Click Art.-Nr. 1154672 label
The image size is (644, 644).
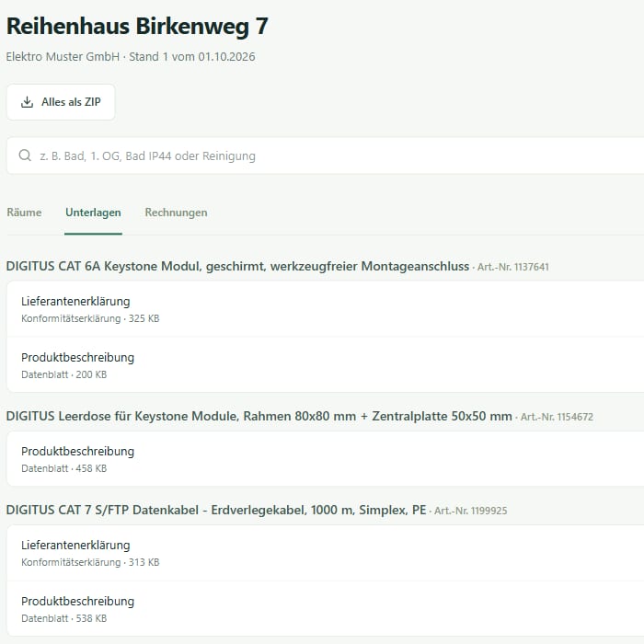point(557,417)
